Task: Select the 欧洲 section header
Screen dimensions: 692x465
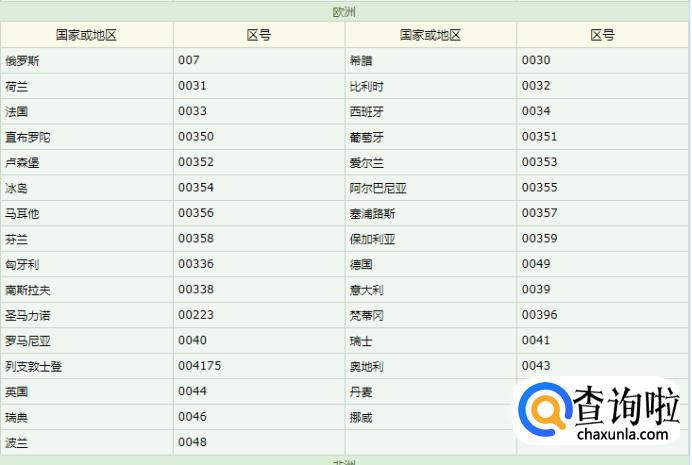Action: tap(344, 12)
